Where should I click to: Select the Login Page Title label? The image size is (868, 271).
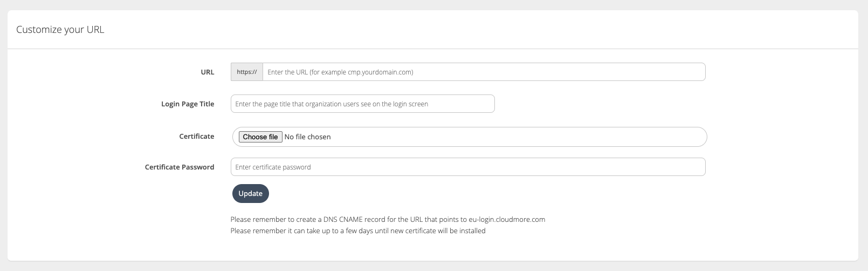coord(188,104)
